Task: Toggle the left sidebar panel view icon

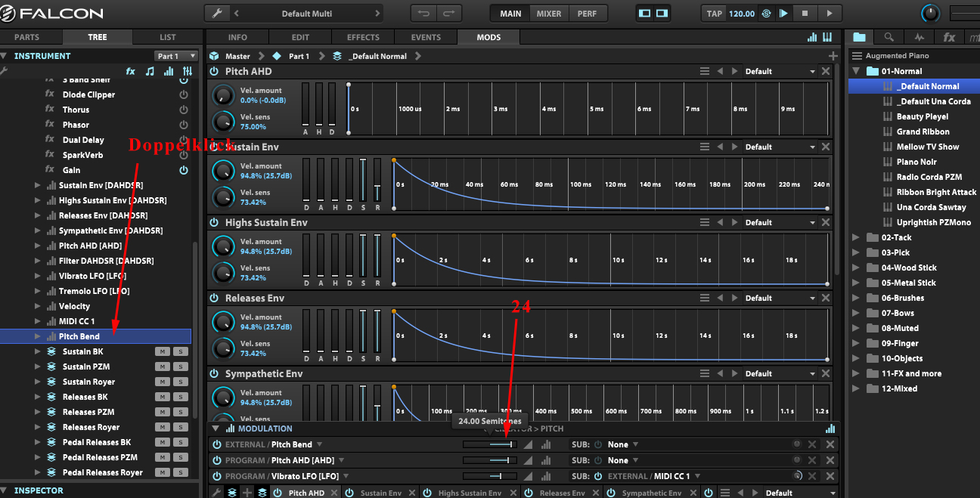Action: [x=645, y=14]
